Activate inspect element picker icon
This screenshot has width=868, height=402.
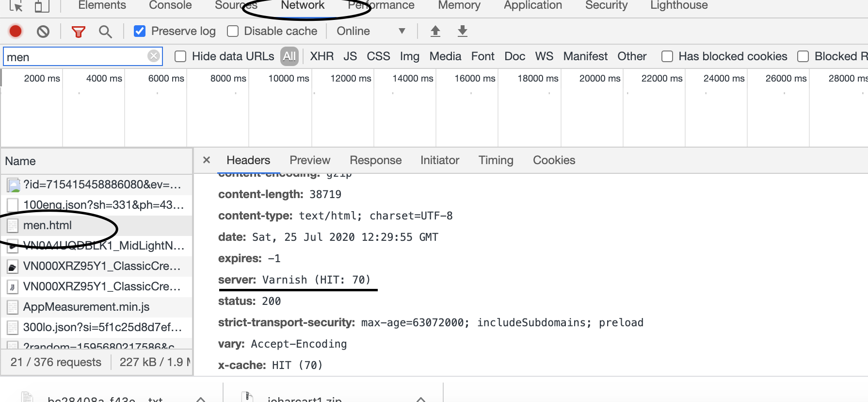coord(16,6)
